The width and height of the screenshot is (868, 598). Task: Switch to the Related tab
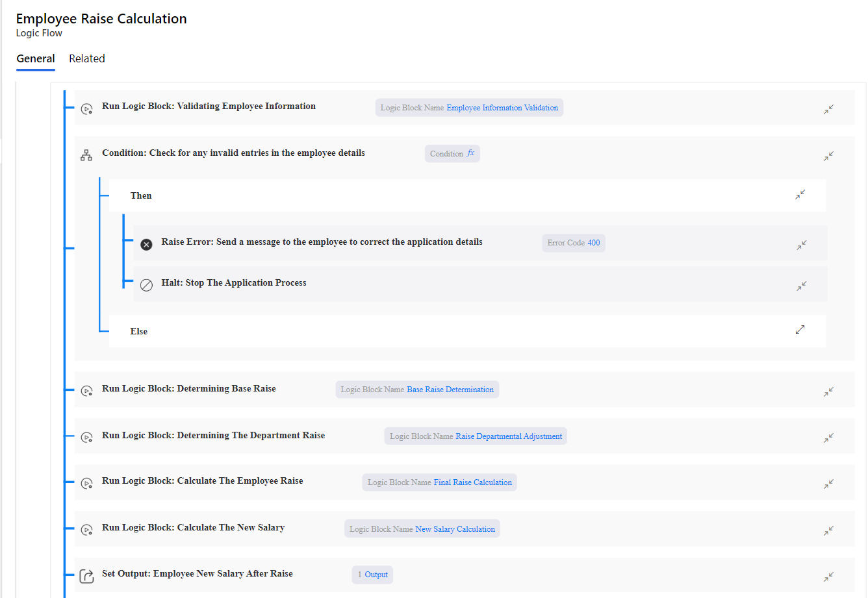coord(86,58)
